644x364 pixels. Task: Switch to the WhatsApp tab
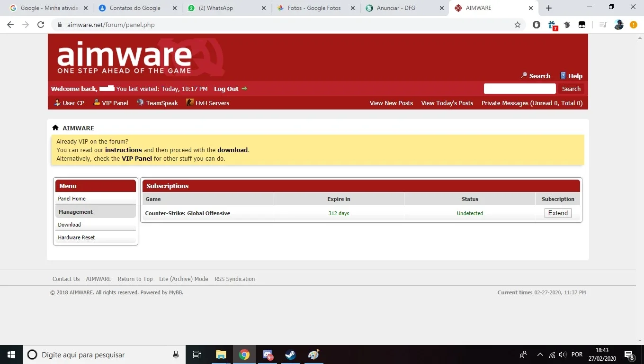coord(226,8)
